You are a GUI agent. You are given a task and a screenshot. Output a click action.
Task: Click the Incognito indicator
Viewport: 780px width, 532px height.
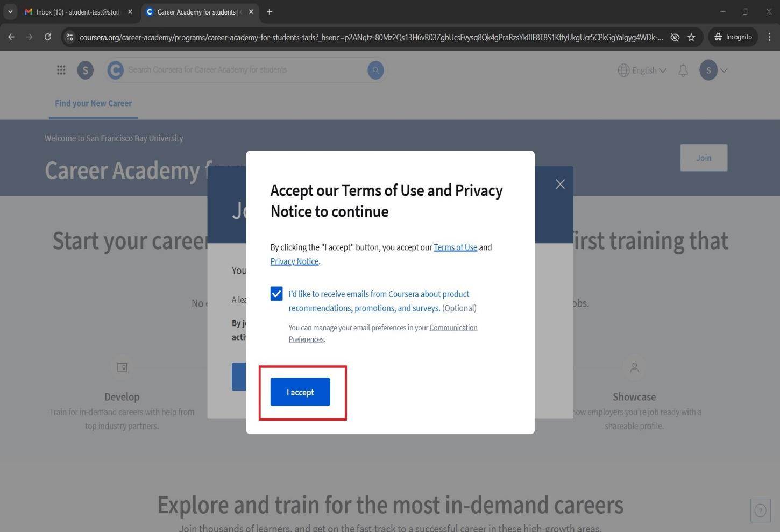(x=733, y=37)
